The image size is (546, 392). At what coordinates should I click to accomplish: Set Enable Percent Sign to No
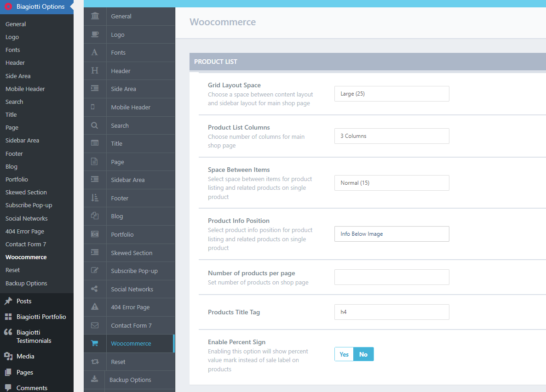tap(363, 354)
